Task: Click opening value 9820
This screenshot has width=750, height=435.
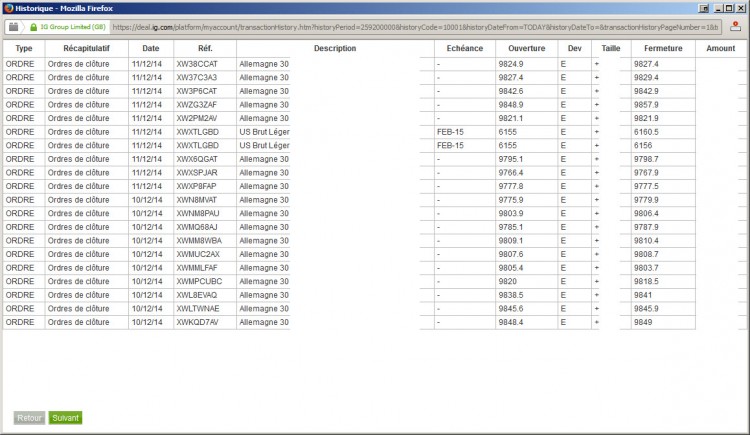Action: click(x=507, y=281)
